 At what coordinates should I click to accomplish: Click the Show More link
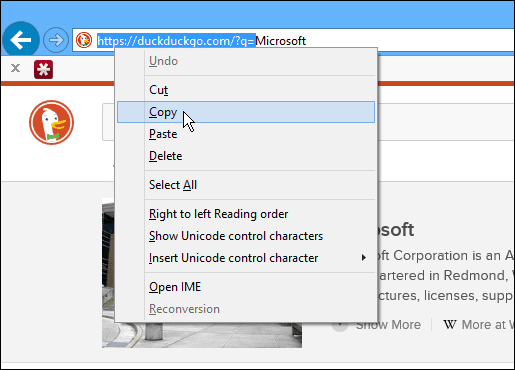(x=388, y=325)
